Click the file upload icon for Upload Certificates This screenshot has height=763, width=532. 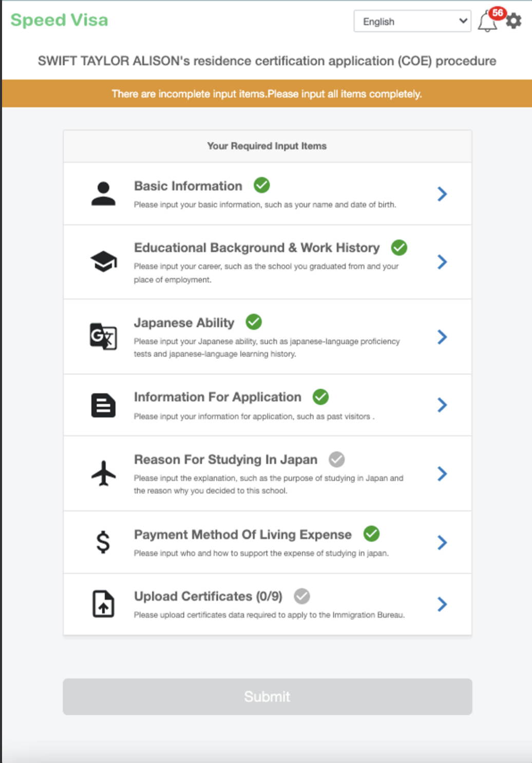pyautogui.click(x=103, y=604)
